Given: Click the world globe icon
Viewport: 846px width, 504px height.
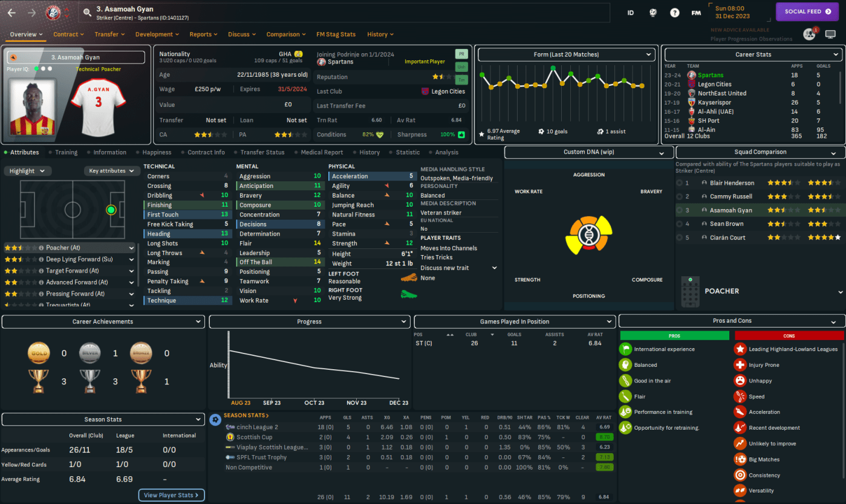Looking at the screenshot, I should point(653,13).
